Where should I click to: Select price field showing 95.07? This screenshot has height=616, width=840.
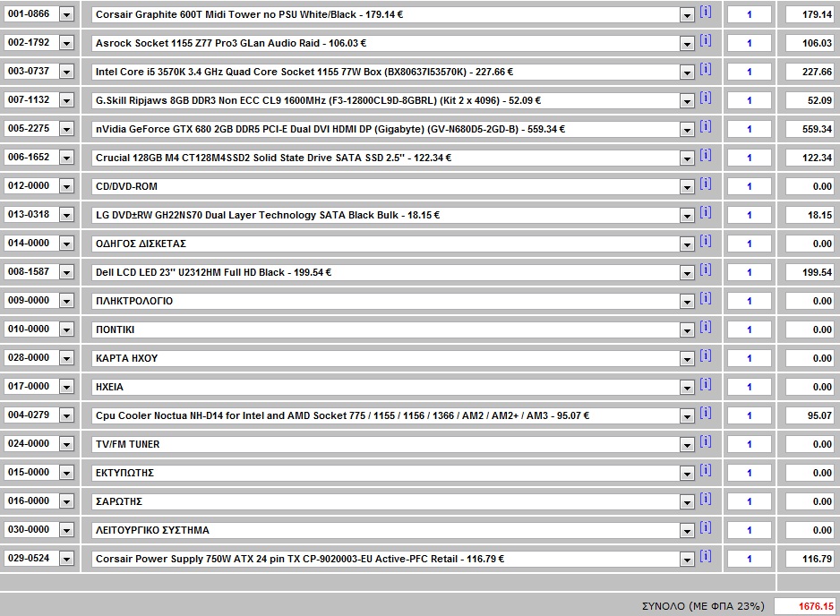[810, 415]
